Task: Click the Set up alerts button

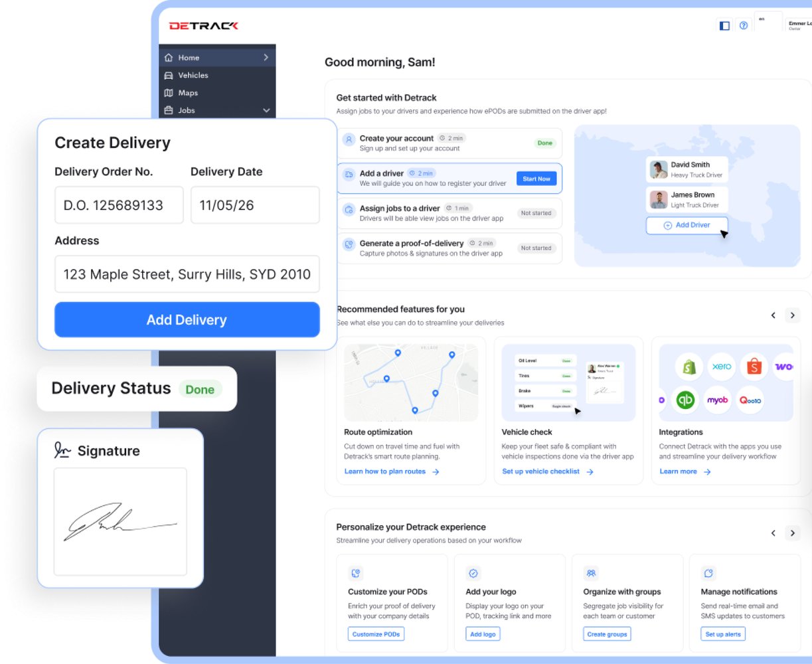Action: (x=723, y=634)
